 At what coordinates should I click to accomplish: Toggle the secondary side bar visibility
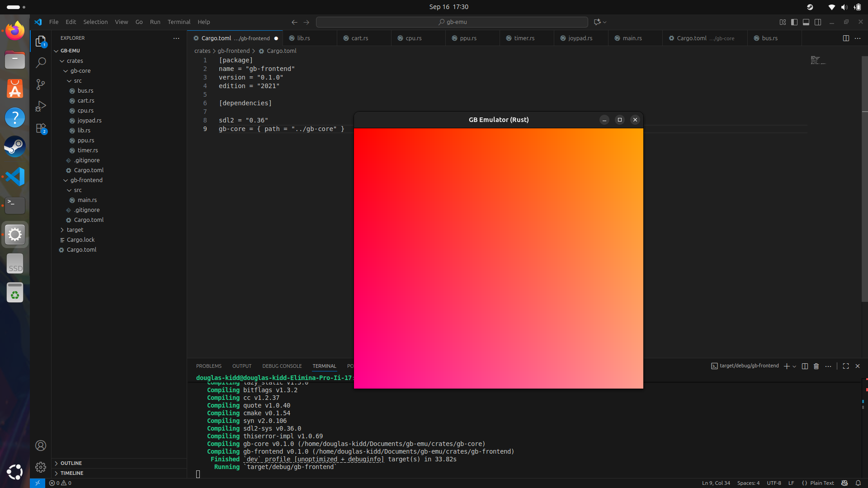click(818, 22)
